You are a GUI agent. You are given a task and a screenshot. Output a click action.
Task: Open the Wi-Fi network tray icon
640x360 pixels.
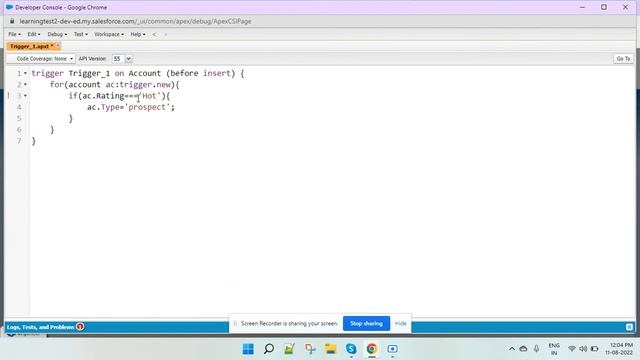tap(572, 349)
